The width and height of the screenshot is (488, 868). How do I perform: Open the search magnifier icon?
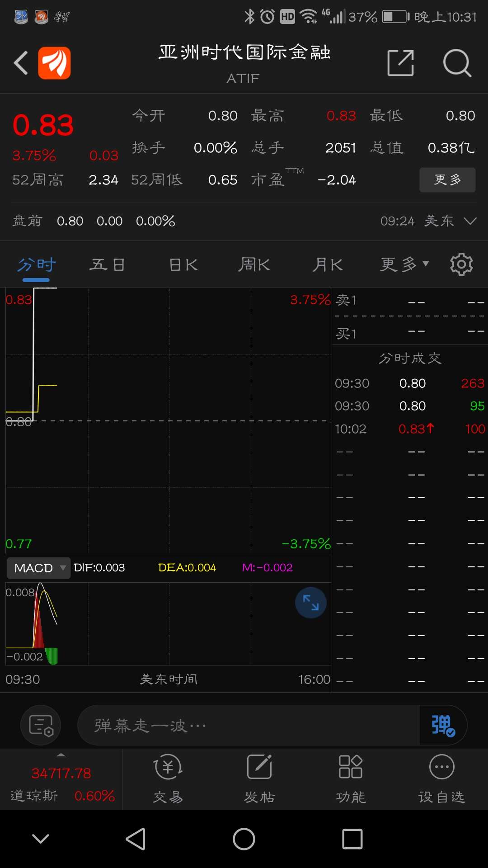tap(457, 63)
